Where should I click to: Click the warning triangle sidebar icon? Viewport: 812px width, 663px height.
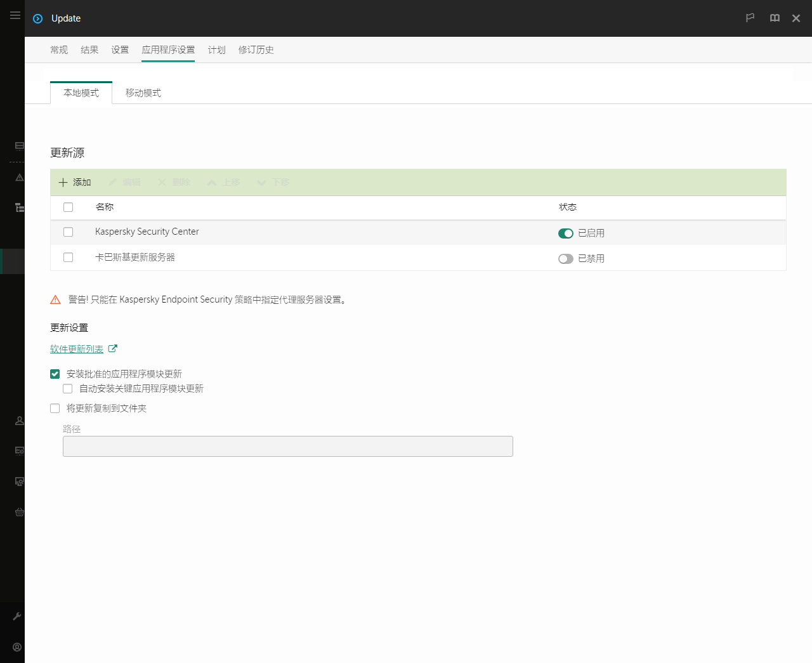(x=20, y=178)
